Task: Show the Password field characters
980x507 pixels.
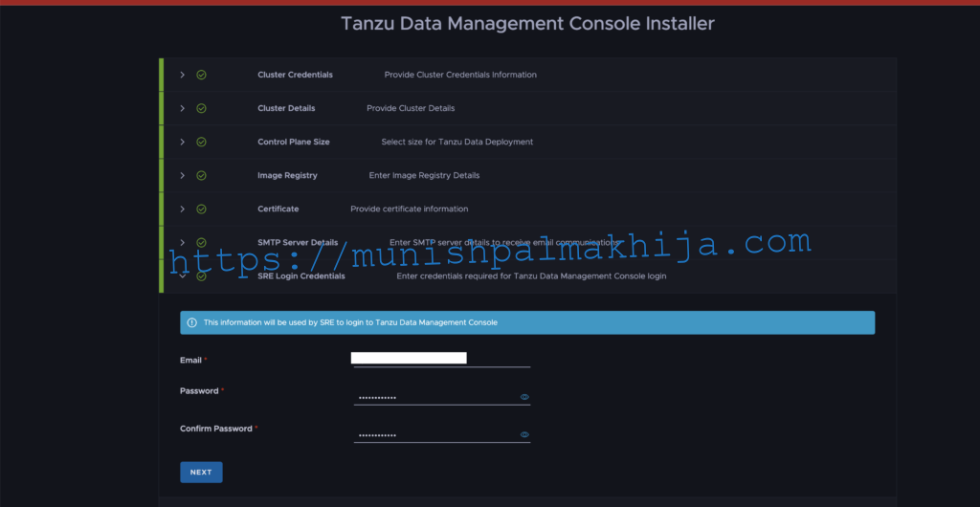Action: pos(524,396)
